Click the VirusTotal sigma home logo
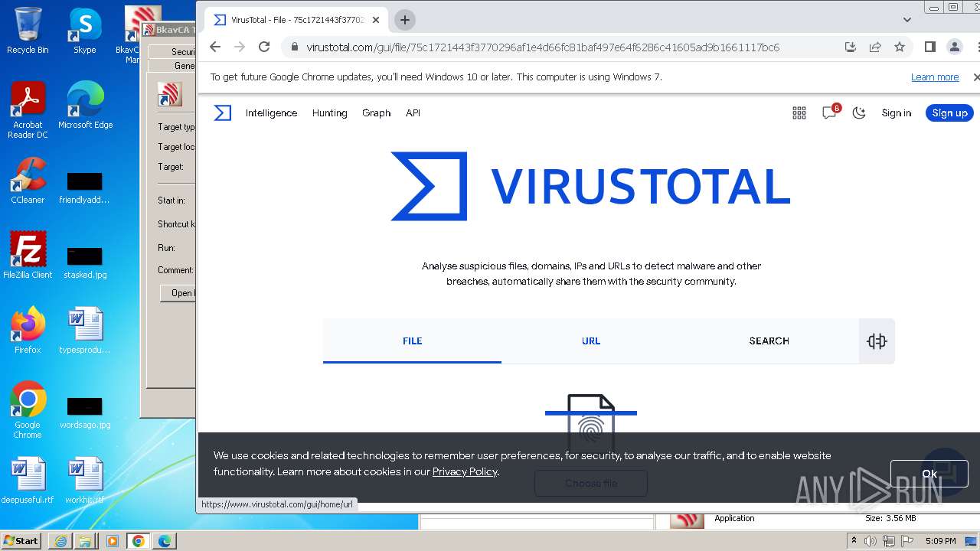Image resolution: width=980 pixels, height=551 pixels. (x=222, y=112)
